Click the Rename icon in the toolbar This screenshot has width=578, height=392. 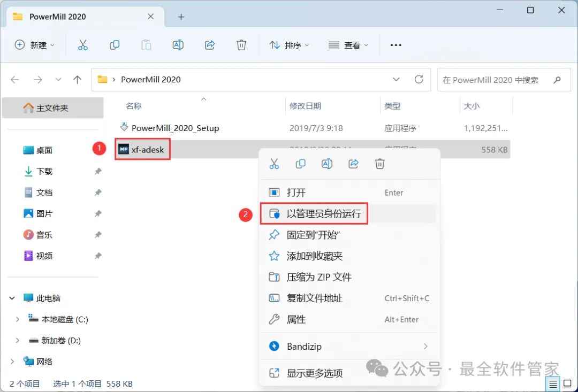(178, 45)
